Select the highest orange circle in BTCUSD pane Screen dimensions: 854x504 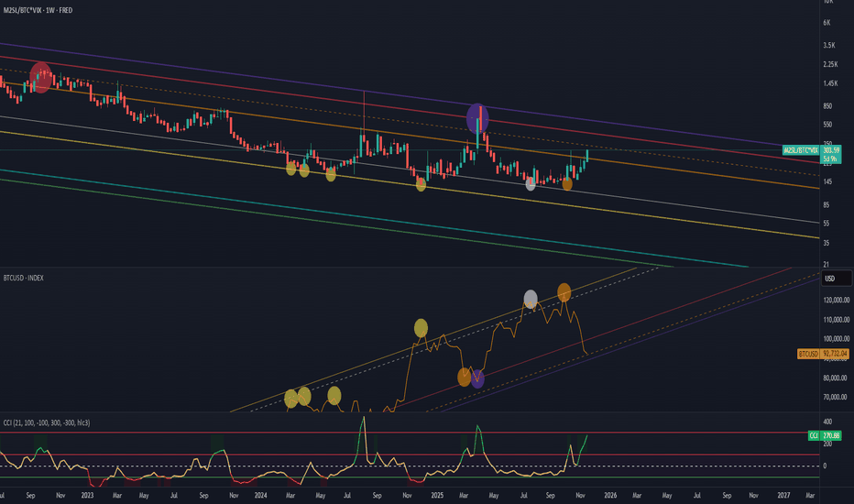[564, 292]
